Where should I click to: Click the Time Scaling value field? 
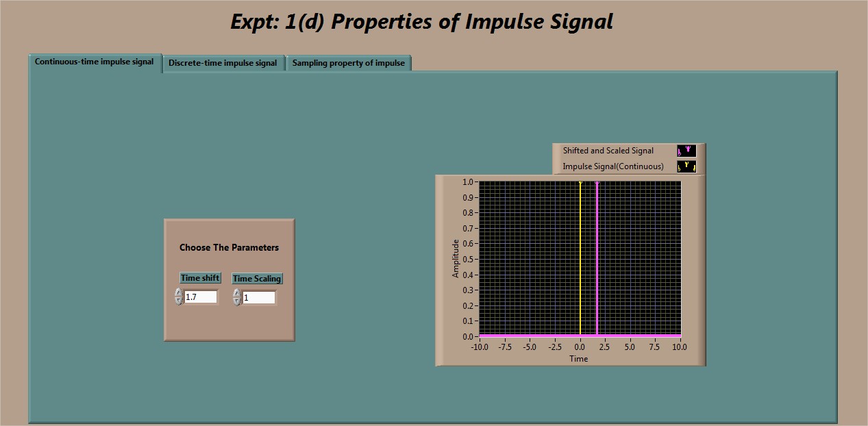pyautogui.click(x=259, y=298)
